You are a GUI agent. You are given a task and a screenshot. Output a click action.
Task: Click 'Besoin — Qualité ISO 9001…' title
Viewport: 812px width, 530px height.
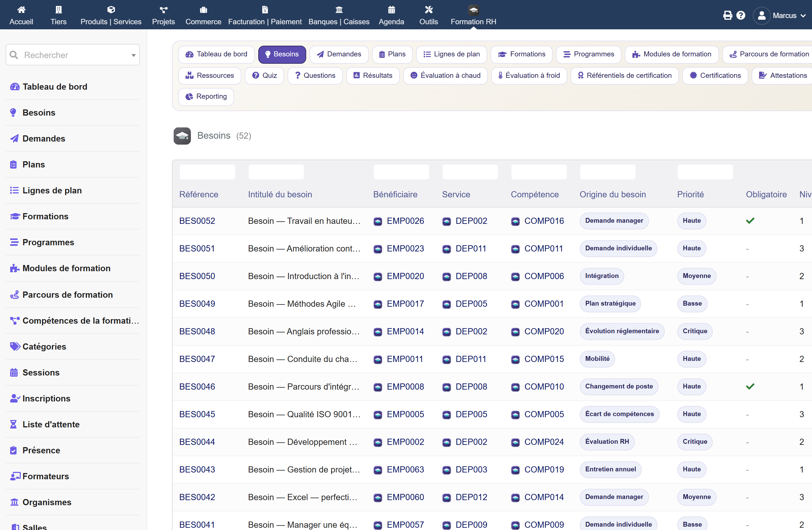click(x=304, y=414)
